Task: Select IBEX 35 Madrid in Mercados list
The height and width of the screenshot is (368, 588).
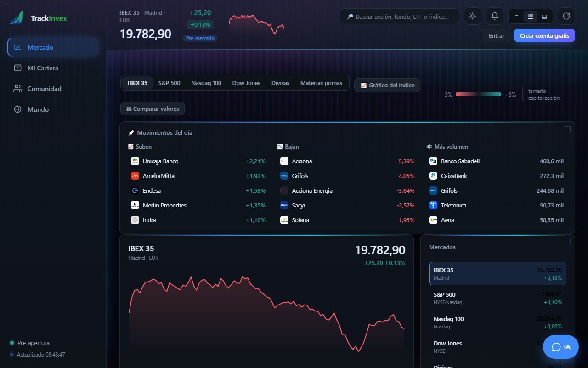Action: (498, 274)
